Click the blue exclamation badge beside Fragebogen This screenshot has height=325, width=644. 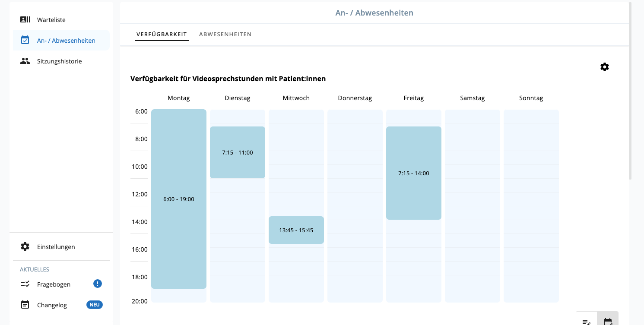tap(98, 284)
